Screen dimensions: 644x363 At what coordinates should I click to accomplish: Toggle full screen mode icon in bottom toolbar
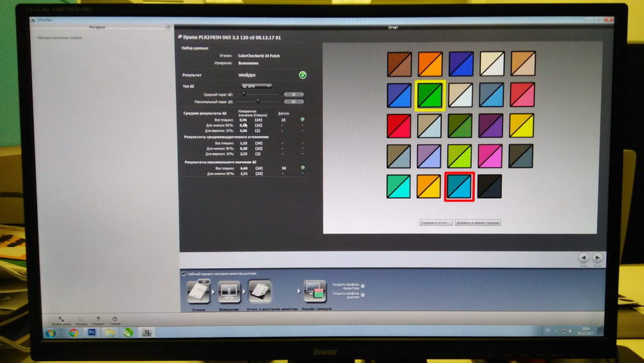(61, 319)
